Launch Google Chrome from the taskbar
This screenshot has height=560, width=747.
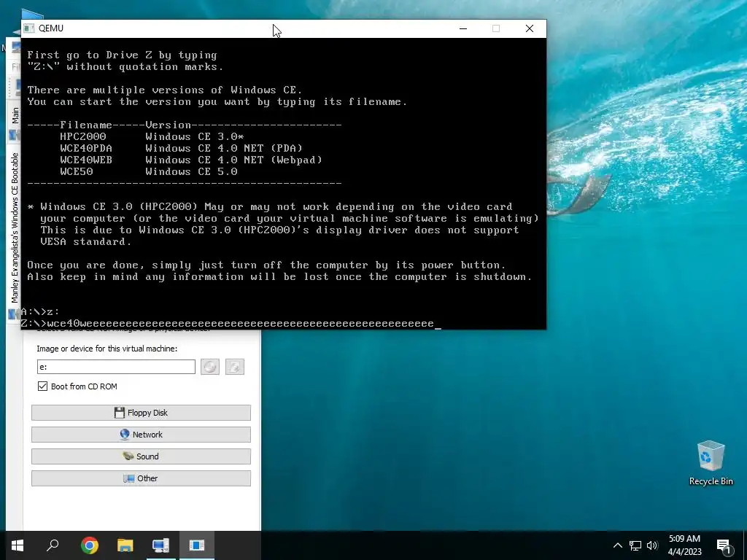click(90, 545)
